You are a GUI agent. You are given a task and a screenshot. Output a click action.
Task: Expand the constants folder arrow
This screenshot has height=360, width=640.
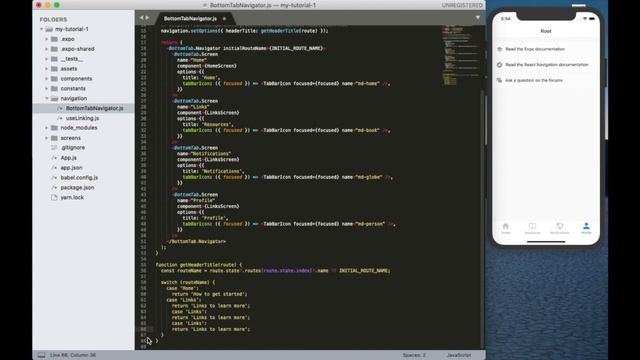47,89
